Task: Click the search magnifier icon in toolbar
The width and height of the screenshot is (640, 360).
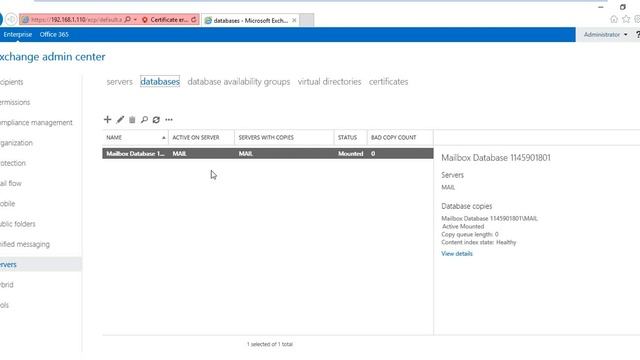Action: (x=144, y=120)
